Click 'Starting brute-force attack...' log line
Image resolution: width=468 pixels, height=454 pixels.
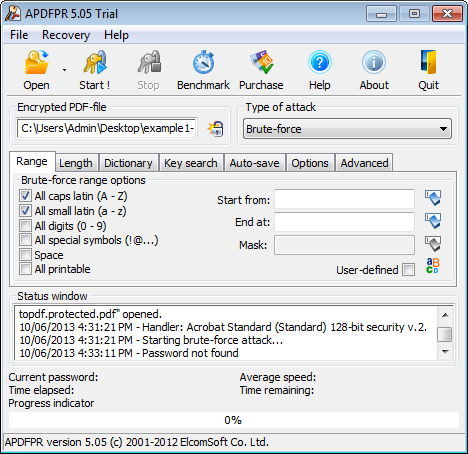[151, 340]
